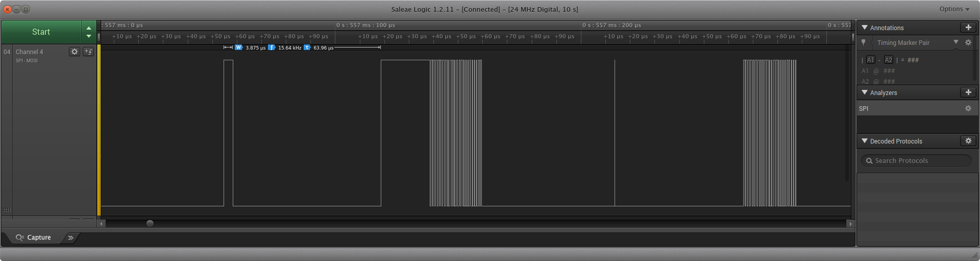Click the 0 s : 557 ms : 100 µs ruler label
980x261 pixels.
[x=365, y=25]
